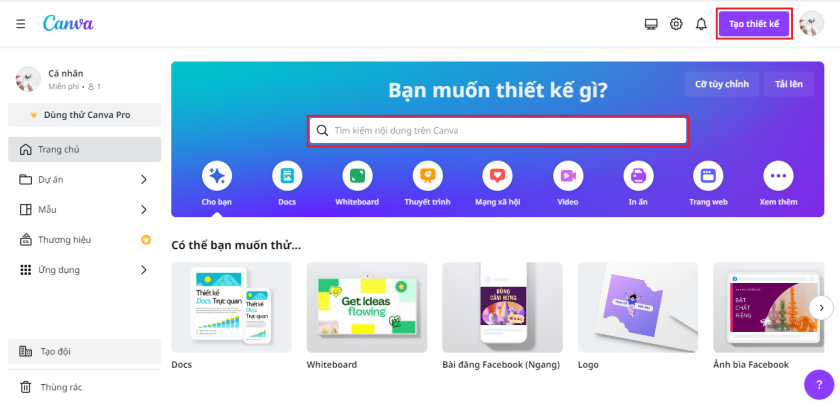Click the desktop app monitor icon
This screenshot has height=406, width=840.
click(x=651, y=24)
